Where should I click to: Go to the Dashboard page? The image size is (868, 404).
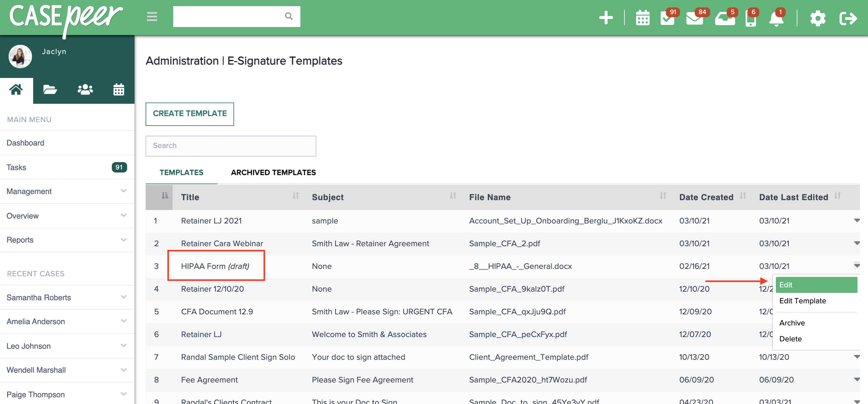(x=25, y=143)
